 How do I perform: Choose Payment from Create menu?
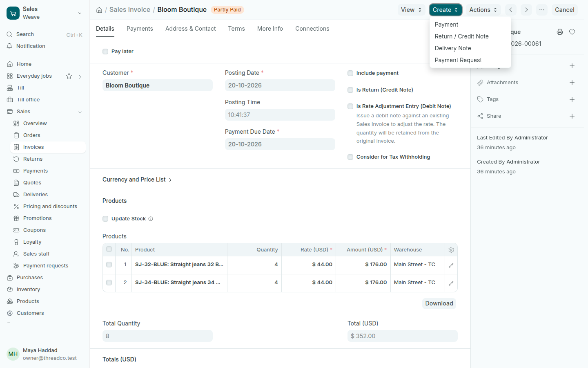click(x=470, y=25)
